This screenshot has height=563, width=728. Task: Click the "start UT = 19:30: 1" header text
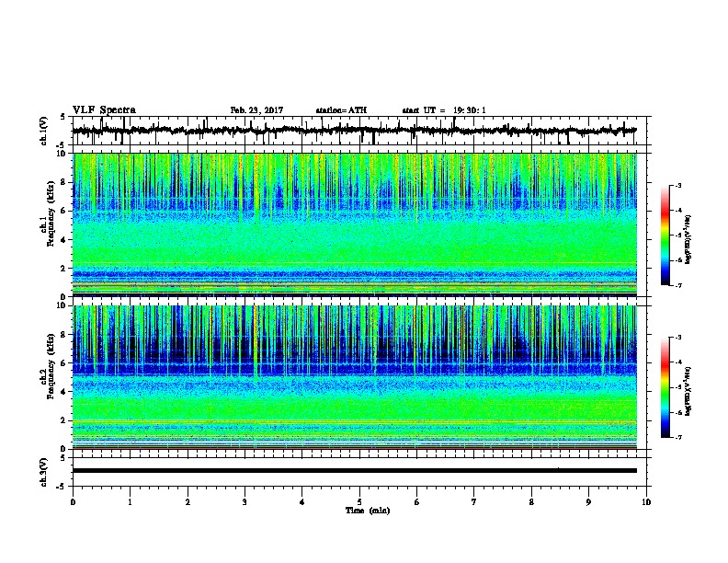point(444,110)
